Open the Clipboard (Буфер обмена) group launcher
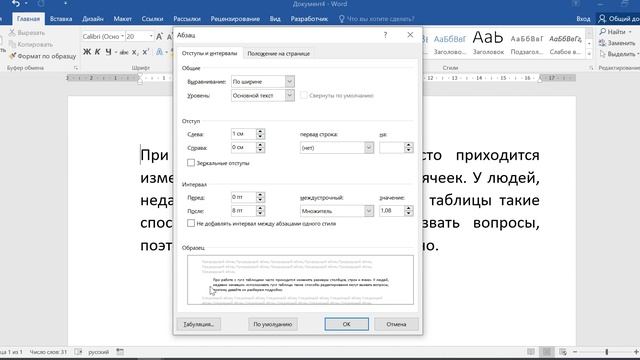 pos(76,68)
